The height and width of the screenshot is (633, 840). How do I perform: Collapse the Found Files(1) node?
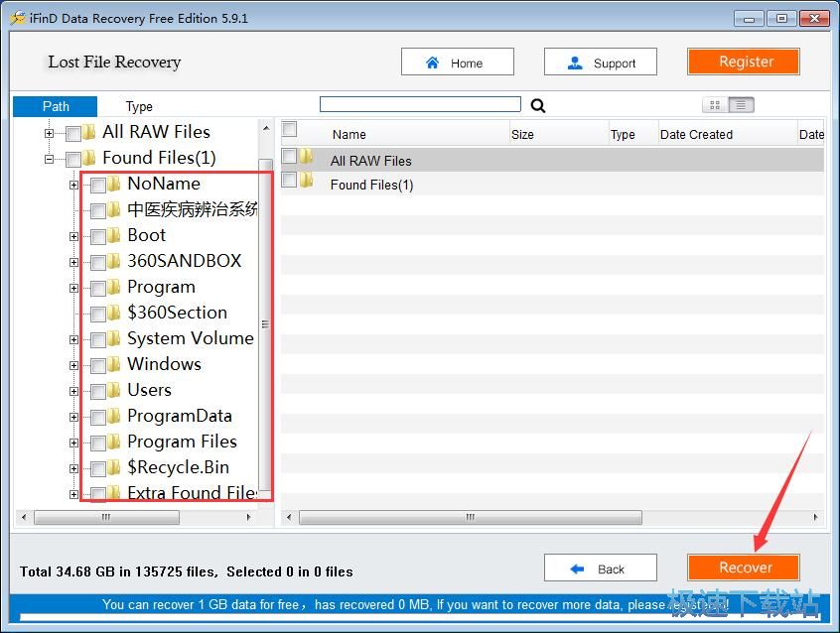(x=48, y=157)
